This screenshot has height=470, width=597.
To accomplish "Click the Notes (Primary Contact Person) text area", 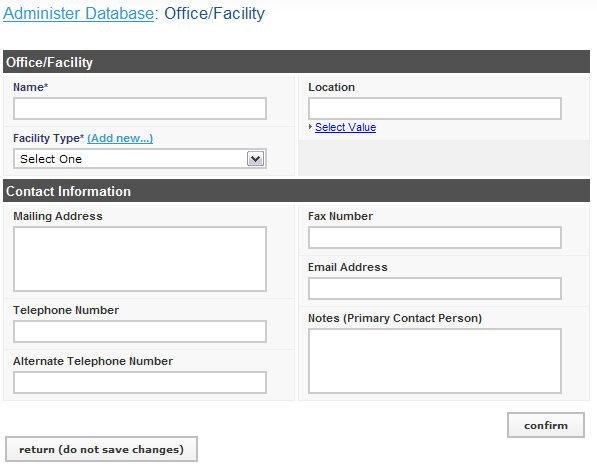I will (x=435, y=361).
